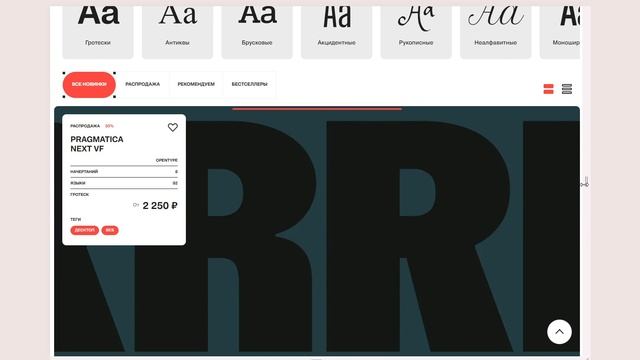This screenshot has height=360, width=640.
Task: Open the Неалфавитные font category
Action: click(x=496, y=32)
